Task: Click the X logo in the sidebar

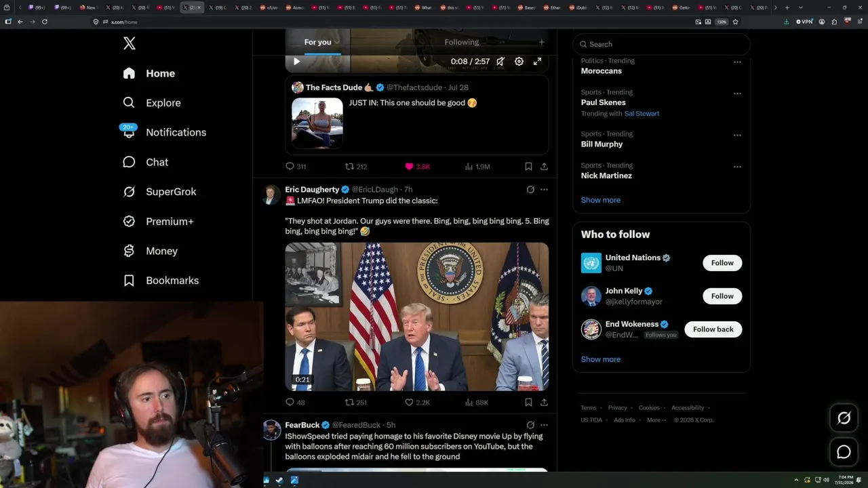Action: [x=130, y=43]
